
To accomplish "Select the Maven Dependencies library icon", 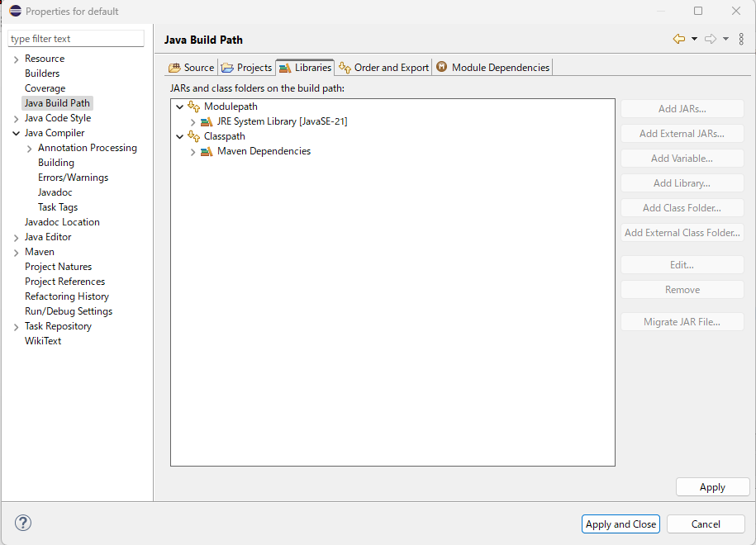I will pos(209,150).
